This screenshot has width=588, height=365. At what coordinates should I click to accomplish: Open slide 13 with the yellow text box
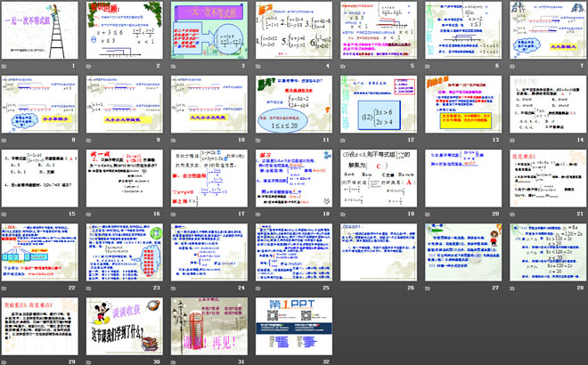(461, 106)
